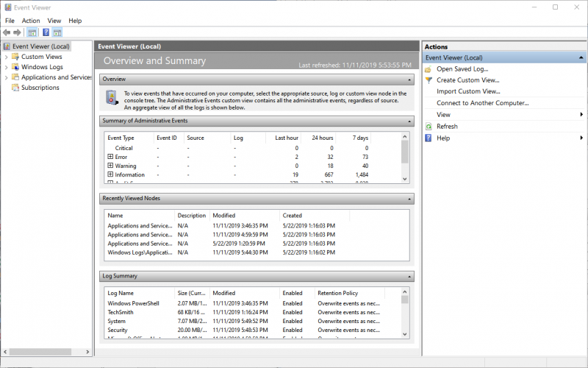Toggle the Show/Hide Console Tree toolbar icon
The image size is (588, 368).
32,32
